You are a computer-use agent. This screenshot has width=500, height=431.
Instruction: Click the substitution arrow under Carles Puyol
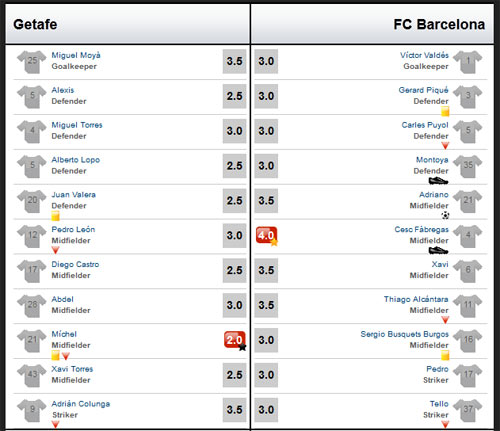coord(445,145)
